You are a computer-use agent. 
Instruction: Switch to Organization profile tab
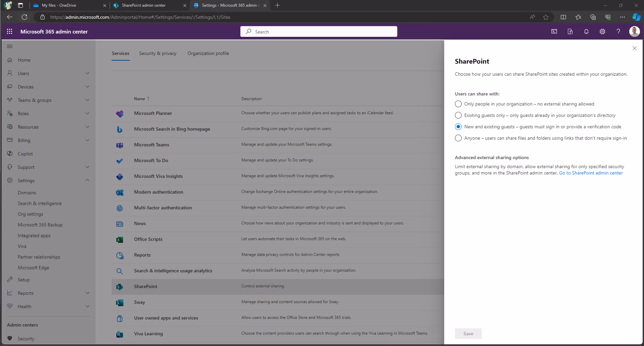pos(208,53)
